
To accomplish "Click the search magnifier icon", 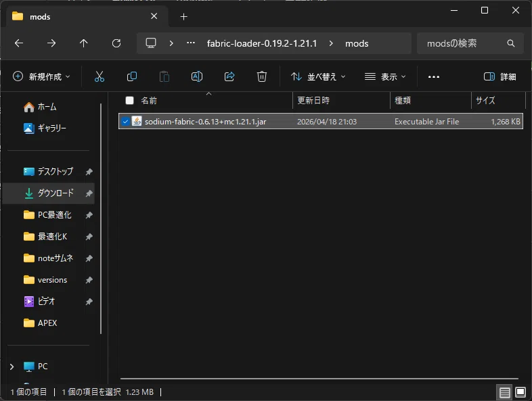I will tap(510, 43).
